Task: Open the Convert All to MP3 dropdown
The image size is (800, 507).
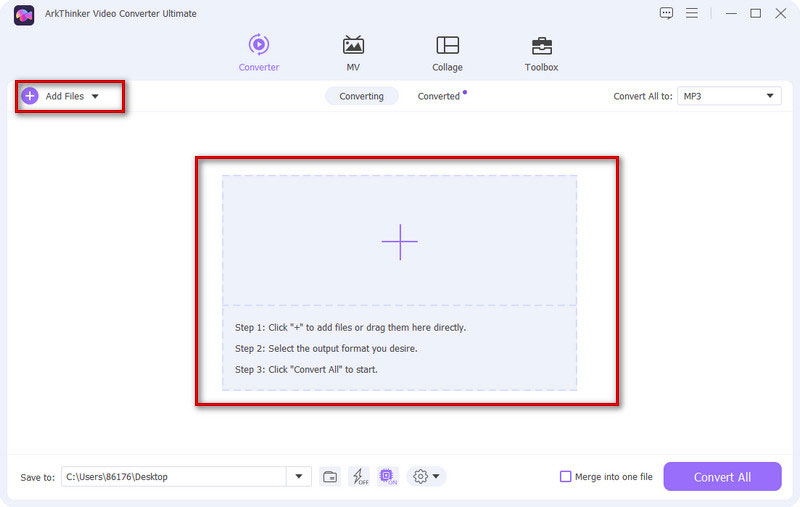Action: pos(729,96)
